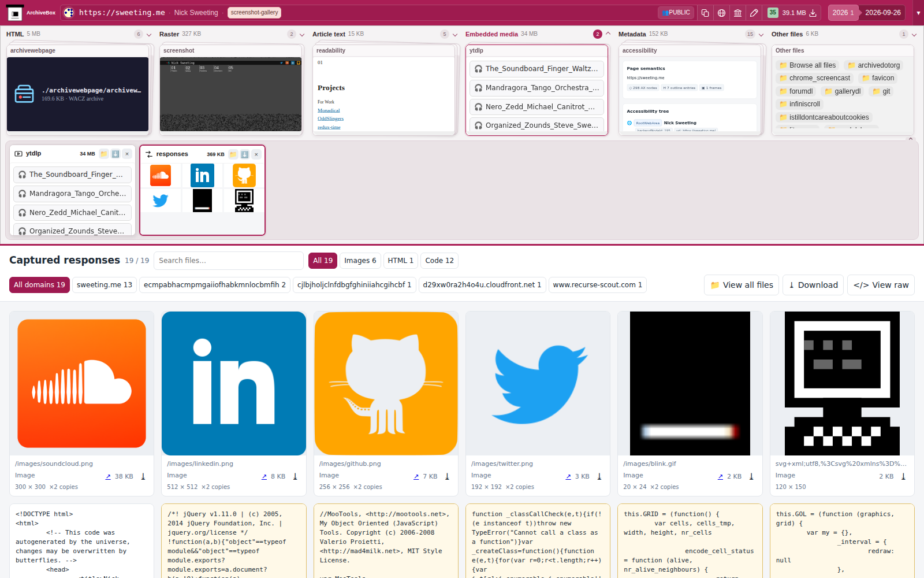The image size is (924, 578).
Task: Open the screenshot thumbnail preview
Action: (230, 94)
